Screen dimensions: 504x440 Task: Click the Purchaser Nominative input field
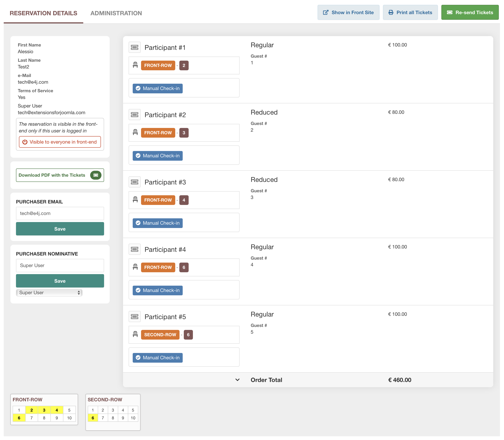(60, 265)
